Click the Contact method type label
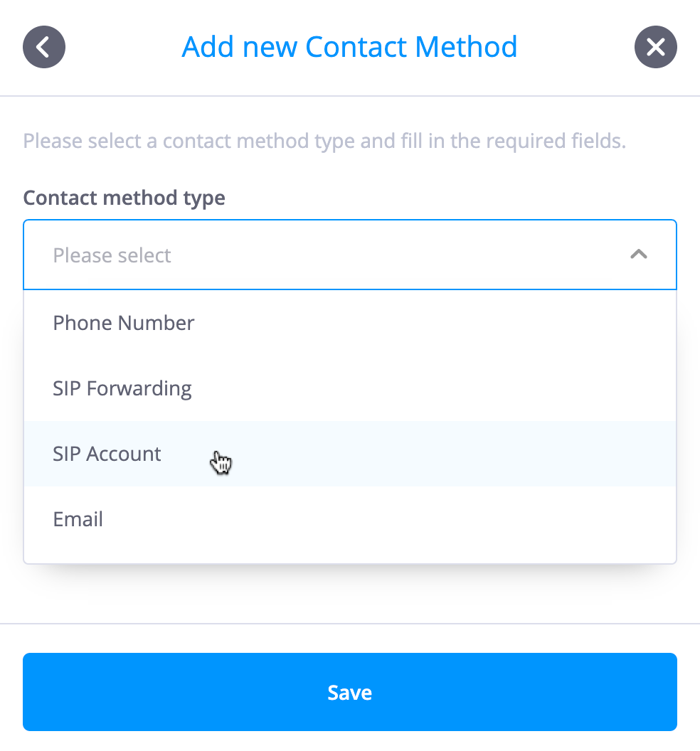This screenshot has width=700, height=751. click(x=124, y=198)
